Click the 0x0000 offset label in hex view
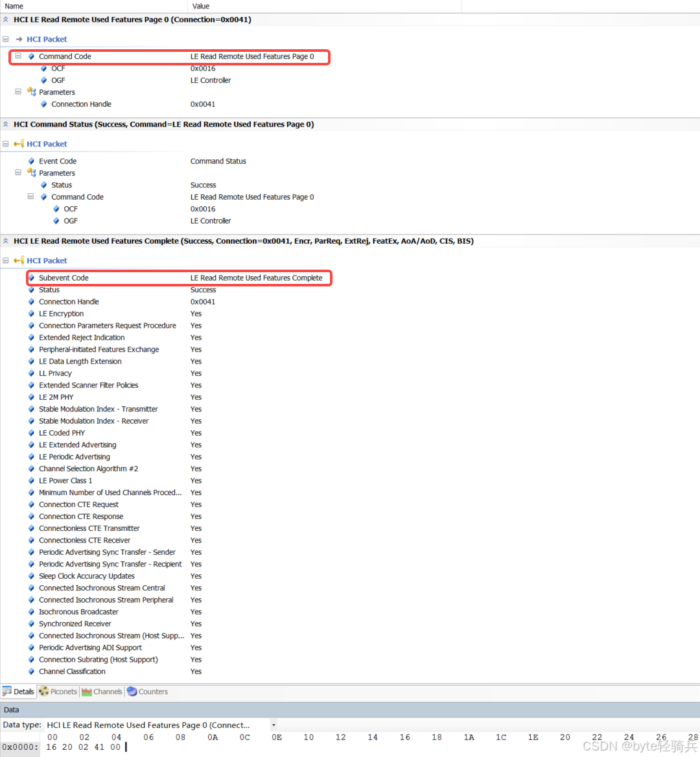This screenshot has height=757, width=700. pos(20,747)
